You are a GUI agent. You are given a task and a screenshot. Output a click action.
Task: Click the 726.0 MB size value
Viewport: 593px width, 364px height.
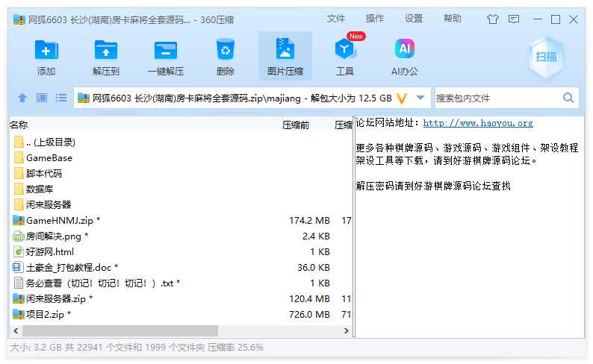309,315
